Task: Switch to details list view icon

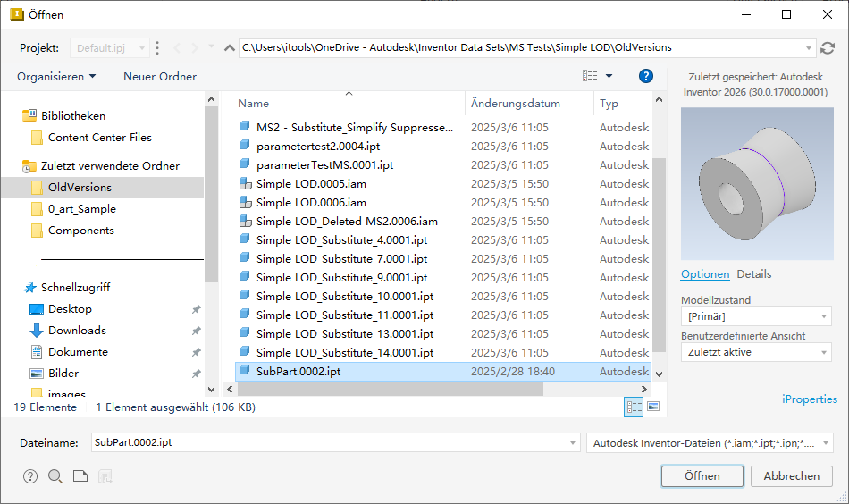Action: click(634, 407)
